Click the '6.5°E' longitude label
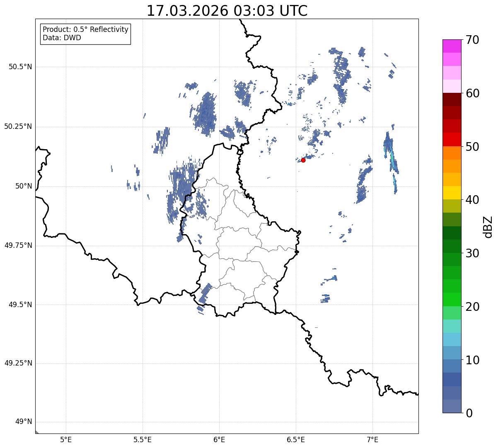Viewport: 498px width, 448px height. (296, 440)
